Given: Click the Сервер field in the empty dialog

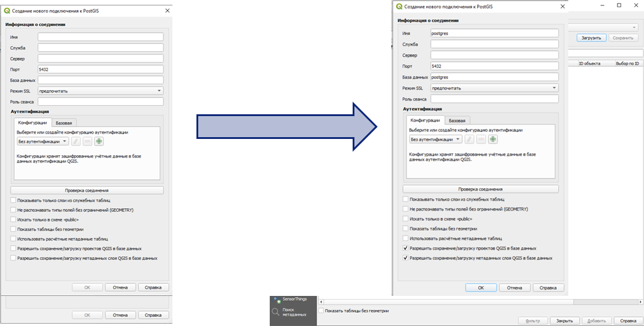Looking at the screenshot, I should [x=101, y=58].
